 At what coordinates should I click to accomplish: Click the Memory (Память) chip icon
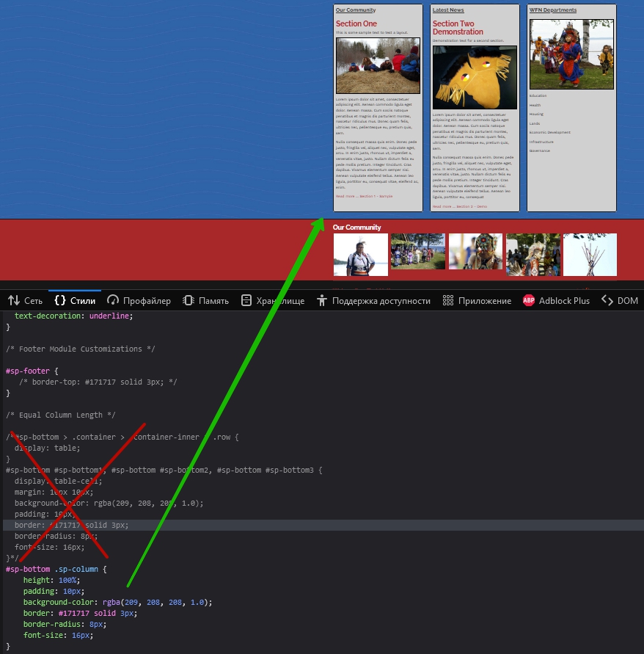189,300
